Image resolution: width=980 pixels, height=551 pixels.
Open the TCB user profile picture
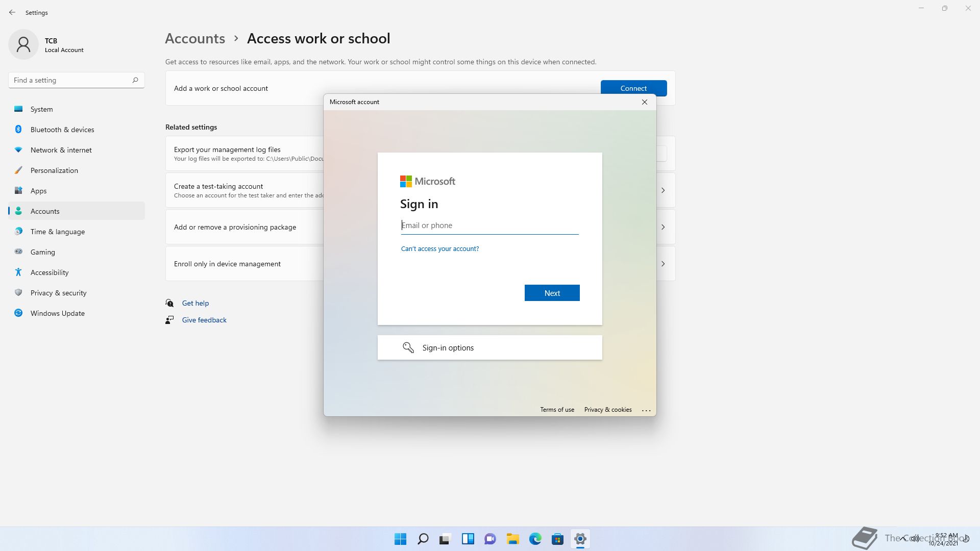pyautogui.click(x=23, y=44)
